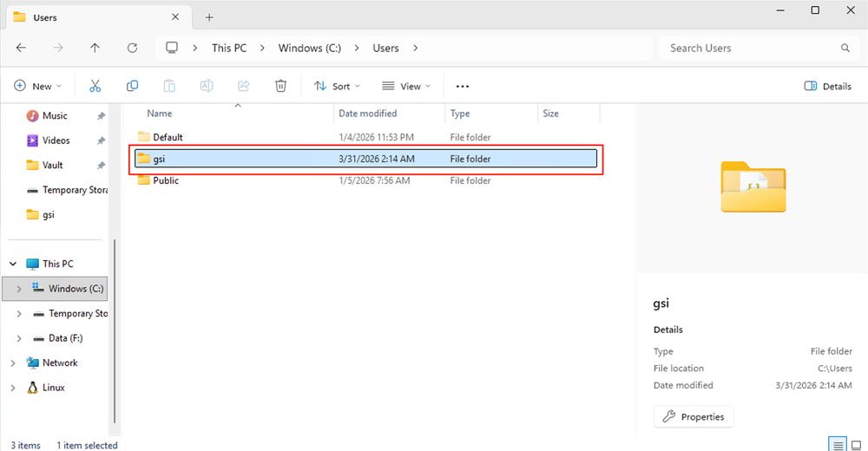Click the Copy icon in toolbar
The width and height of the screenshot is (868, 451).
pos(132,86)
